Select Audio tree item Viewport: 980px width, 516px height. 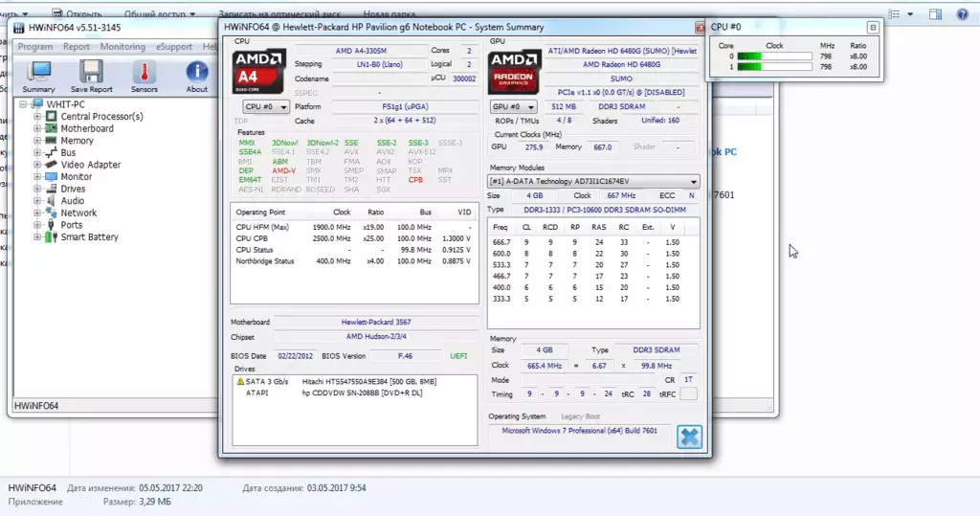click(73, 201)
